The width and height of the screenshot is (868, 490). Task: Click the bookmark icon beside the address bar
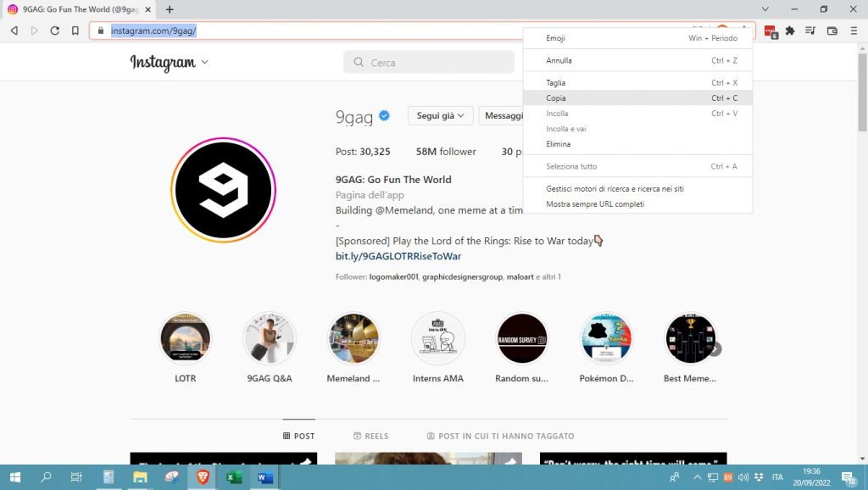point(75,31)
